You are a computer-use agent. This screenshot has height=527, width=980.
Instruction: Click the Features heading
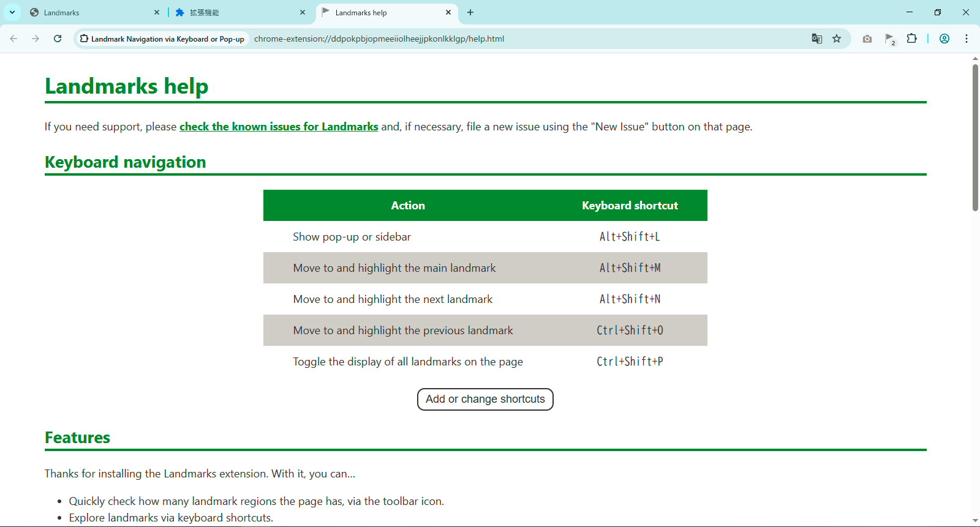(x=77, y=438)
